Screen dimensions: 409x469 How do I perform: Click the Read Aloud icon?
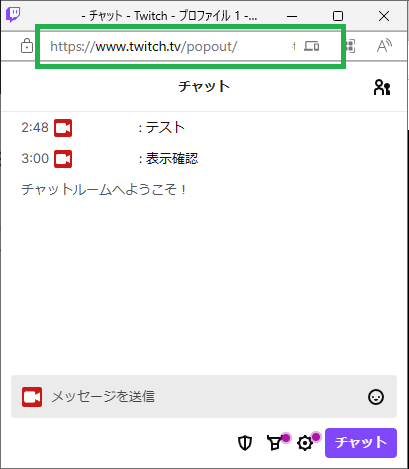384,46
